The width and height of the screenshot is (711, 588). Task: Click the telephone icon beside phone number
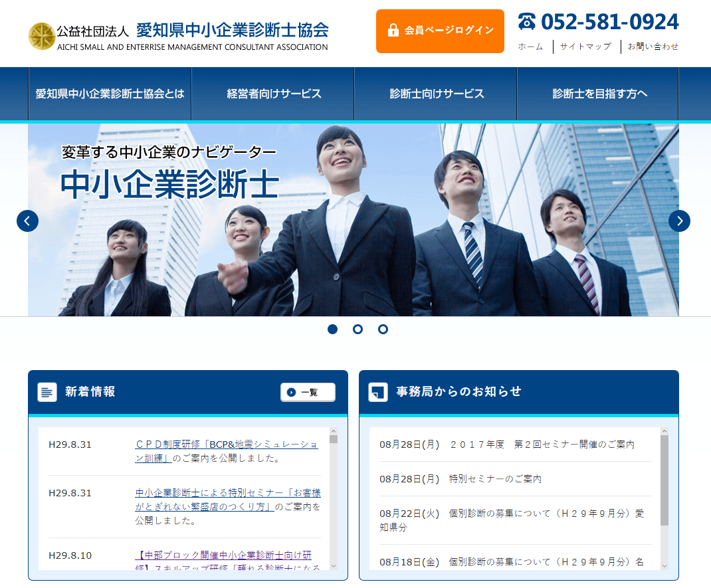pos(527,22)
